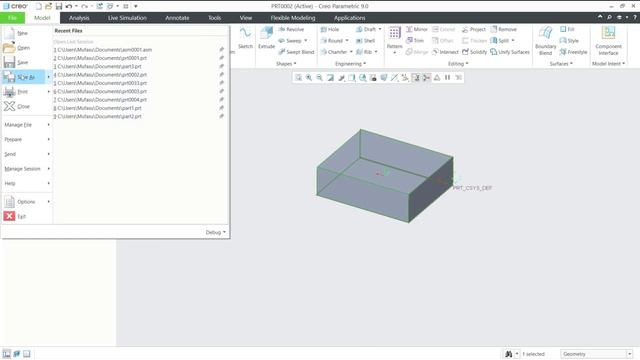Open the Prepare submenu
The width and height of the screenshot is (640, 360).
pos(27,140)
